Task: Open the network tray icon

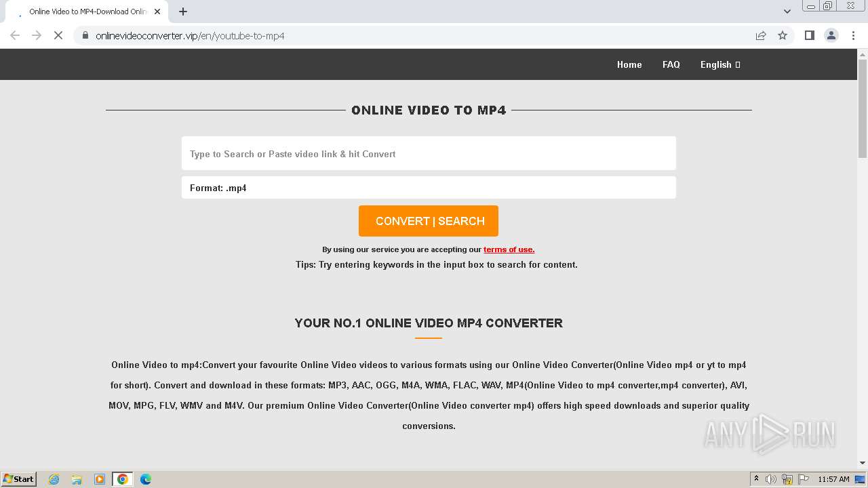Action: point(787,479)
